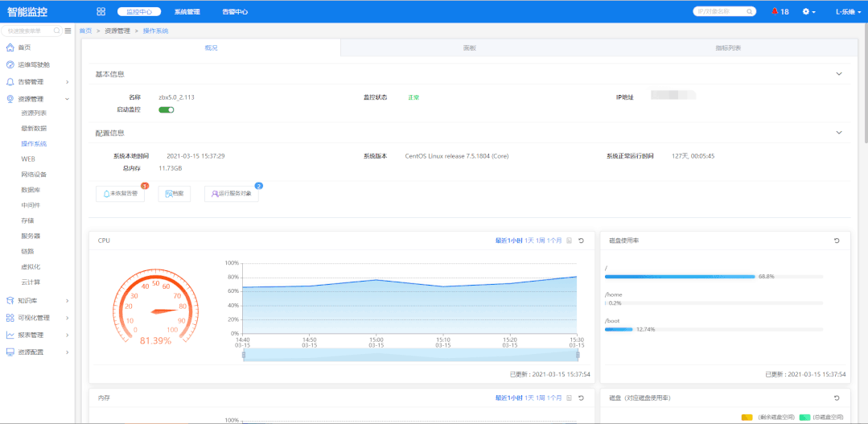Click the CPU chart time range slider
Screen dimensions: 868x424
point(410,355)
